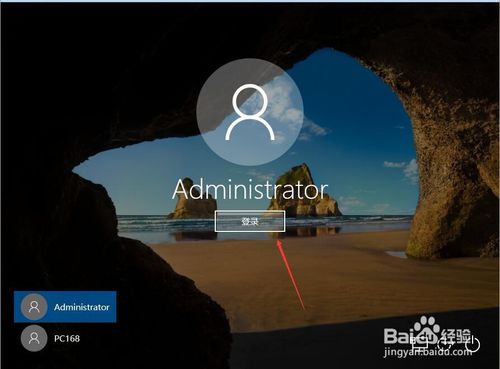Click the large Administrator profile picture
The image size is (500, 369).
(x=250, y=112)
